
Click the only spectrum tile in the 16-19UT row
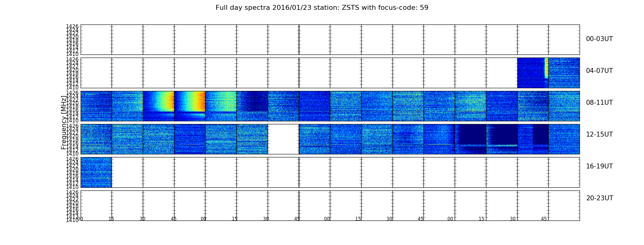pos(96,172)
